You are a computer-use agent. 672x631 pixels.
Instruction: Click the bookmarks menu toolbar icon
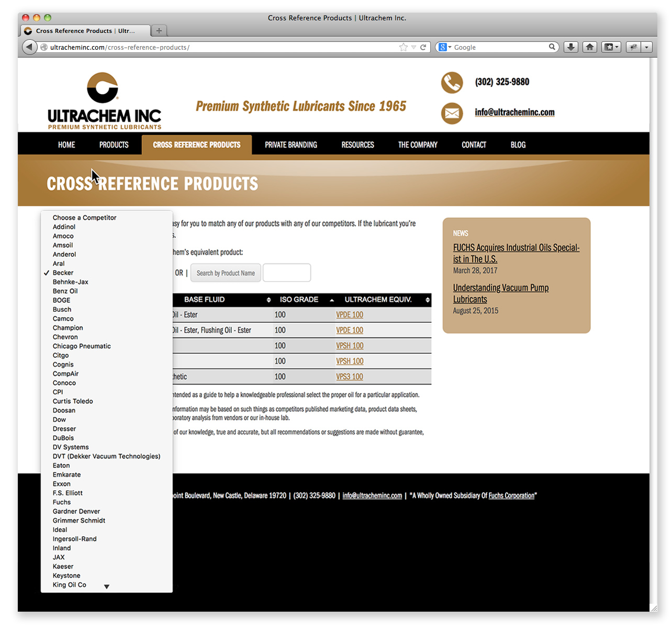click(611, 47)
